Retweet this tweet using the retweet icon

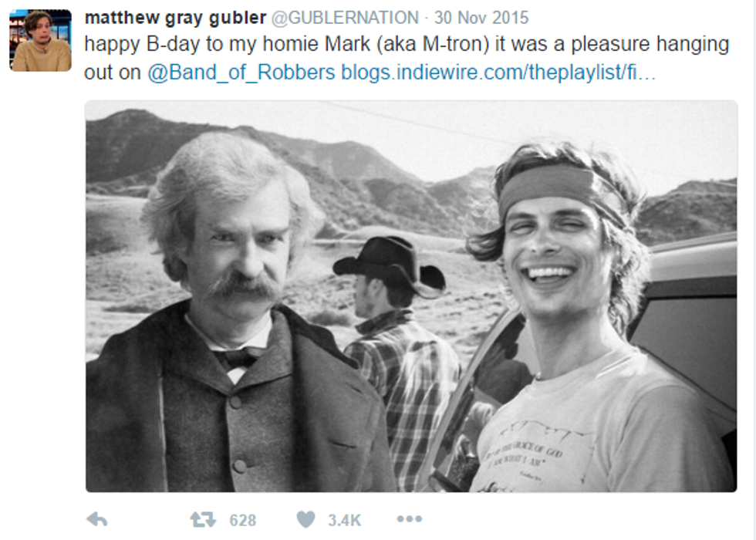[202, 520]
